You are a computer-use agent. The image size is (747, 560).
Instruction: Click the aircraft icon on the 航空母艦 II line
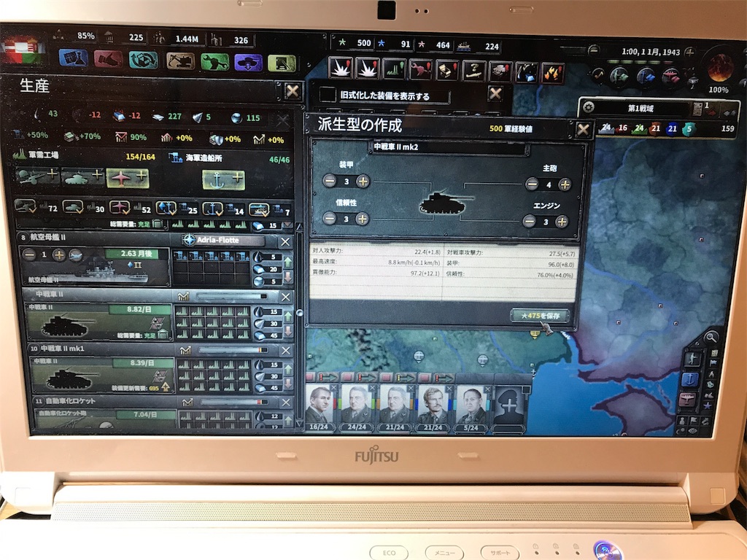(76, 255)
